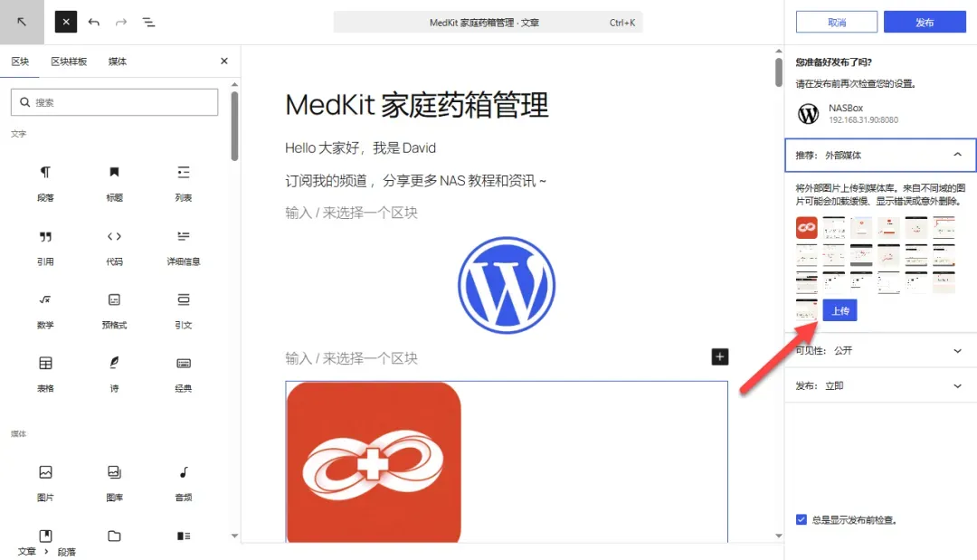Insert an Audio (音频) block

pos(183,483)
